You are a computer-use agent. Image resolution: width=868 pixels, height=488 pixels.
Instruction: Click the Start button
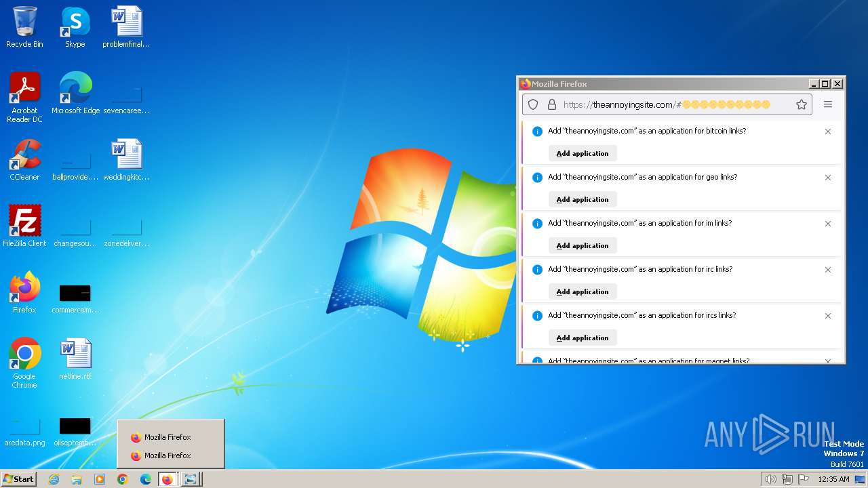pyautogui.click(x=18, y=479)
